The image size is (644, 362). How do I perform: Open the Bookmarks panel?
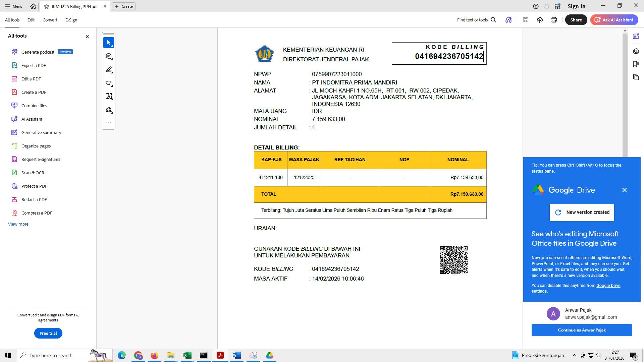[636, 64]
